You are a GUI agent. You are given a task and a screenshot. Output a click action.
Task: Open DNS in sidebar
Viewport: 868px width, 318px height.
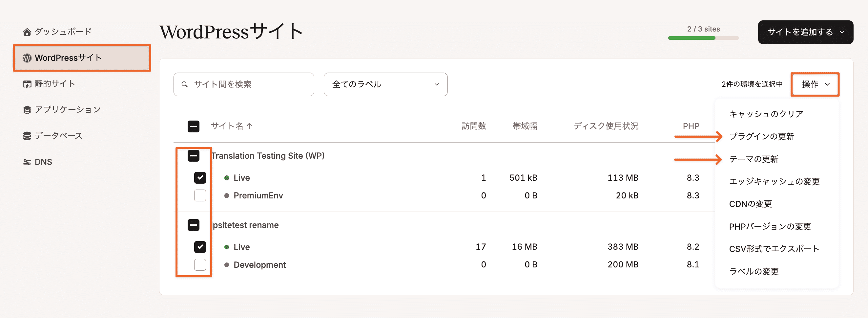pos(43,162)
